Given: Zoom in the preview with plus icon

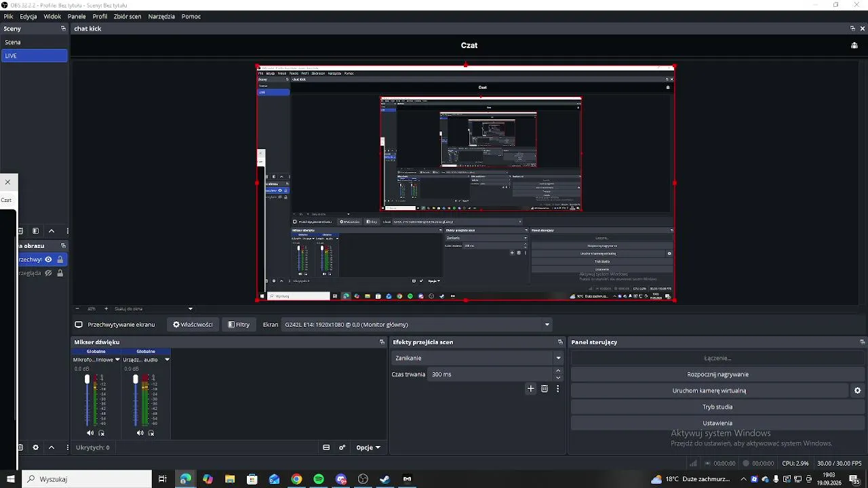Looking at the screenshot, I should pyautogui.click(x=106, y=308).
